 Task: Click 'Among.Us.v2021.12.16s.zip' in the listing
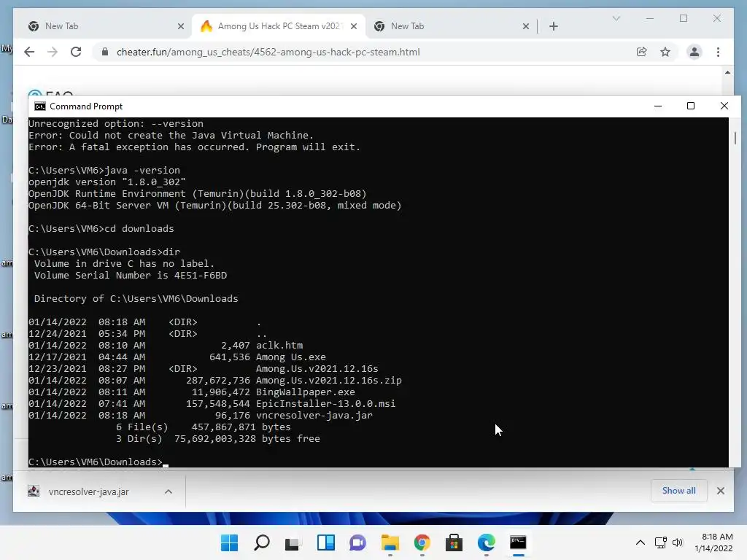click(x=329, y=380)
